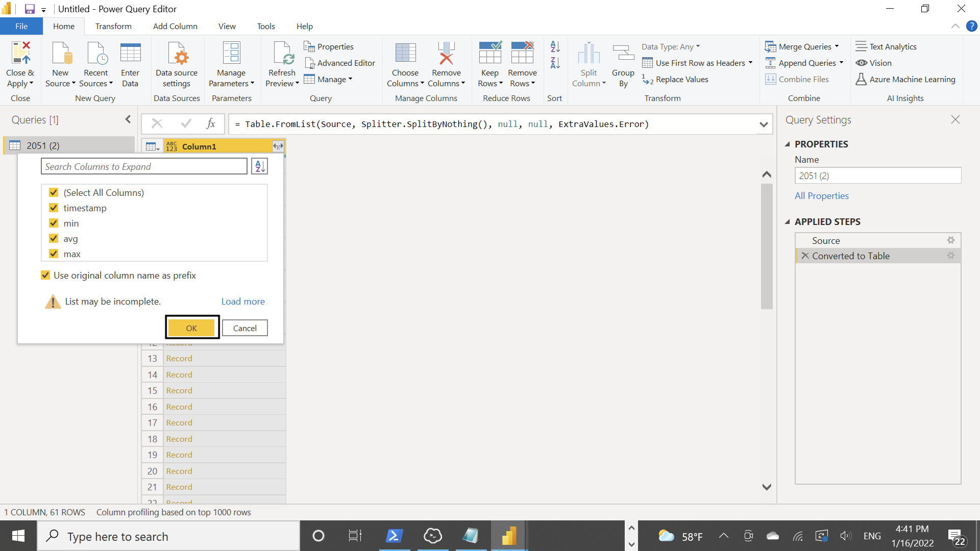980x551 pixels.
Task: Switch to the Tools tab
Action: [266, 26]
